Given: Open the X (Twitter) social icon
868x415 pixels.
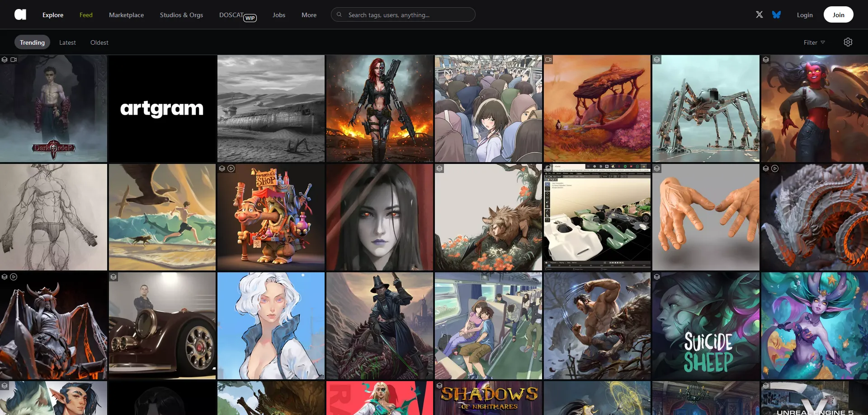Looking at the screenshot, I should click(759, 14).
